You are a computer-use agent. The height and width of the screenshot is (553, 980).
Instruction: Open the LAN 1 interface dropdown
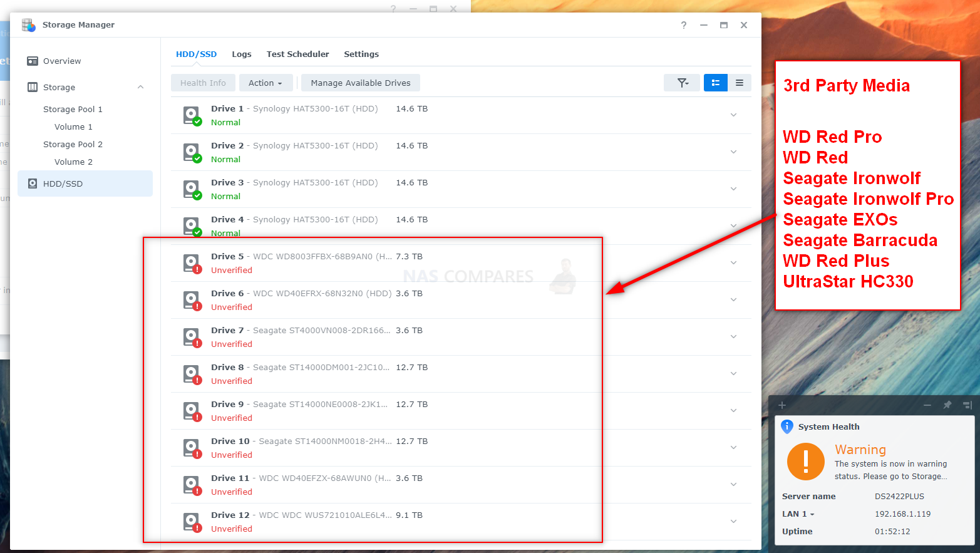tap(798, 514)
